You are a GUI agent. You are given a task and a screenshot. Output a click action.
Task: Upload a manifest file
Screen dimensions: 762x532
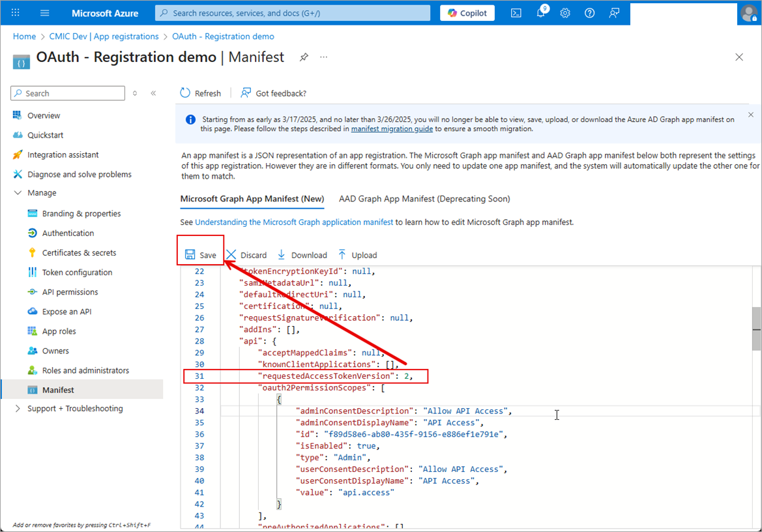[x=357, y=255]
